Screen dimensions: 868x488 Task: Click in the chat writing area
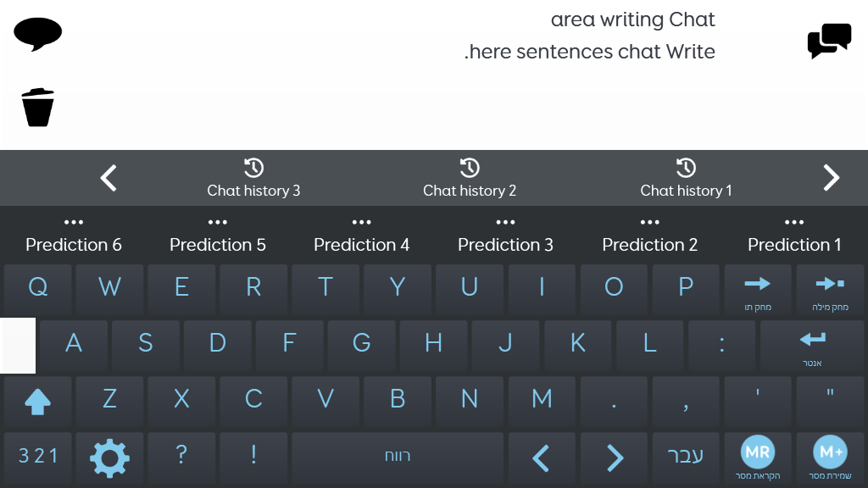tap(434, 75)
